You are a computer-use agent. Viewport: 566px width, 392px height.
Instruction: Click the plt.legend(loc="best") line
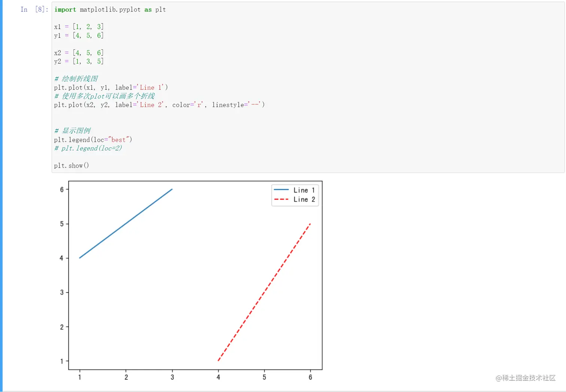click(93, 140)
